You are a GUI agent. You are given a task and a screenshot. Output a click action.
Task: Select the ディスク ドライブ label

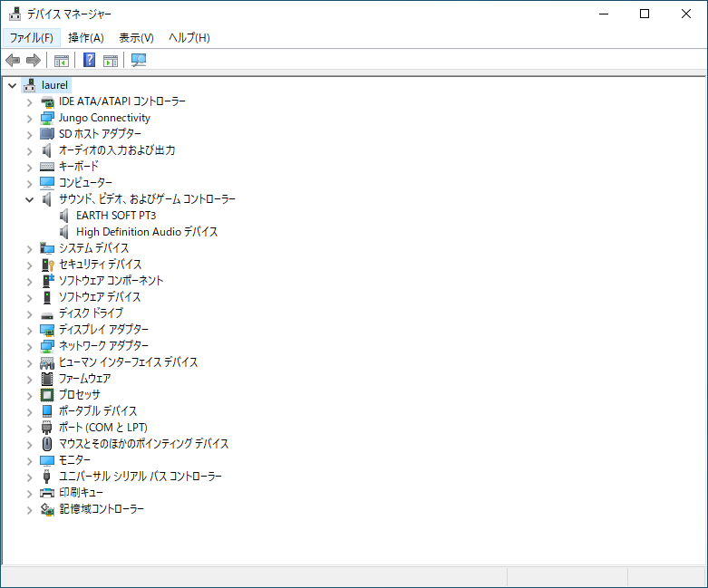(x=91, y=313)
